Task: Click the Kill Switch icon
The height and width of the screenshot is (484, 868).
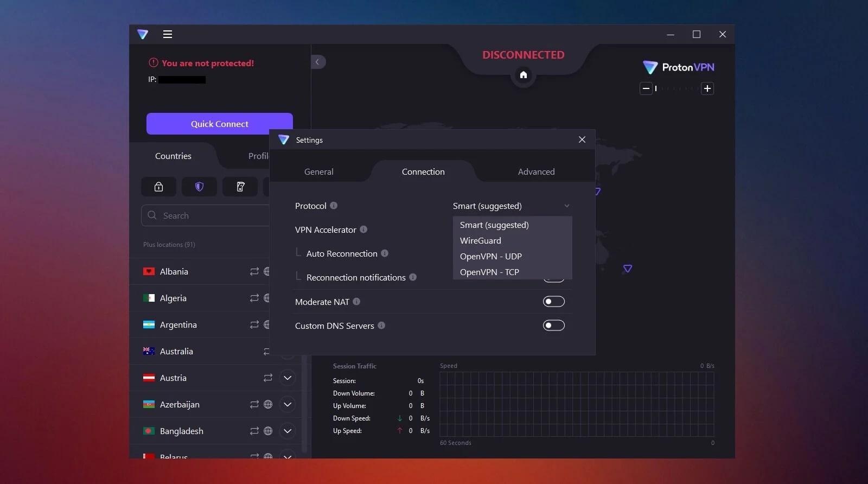Action: (x=240, y=187)
